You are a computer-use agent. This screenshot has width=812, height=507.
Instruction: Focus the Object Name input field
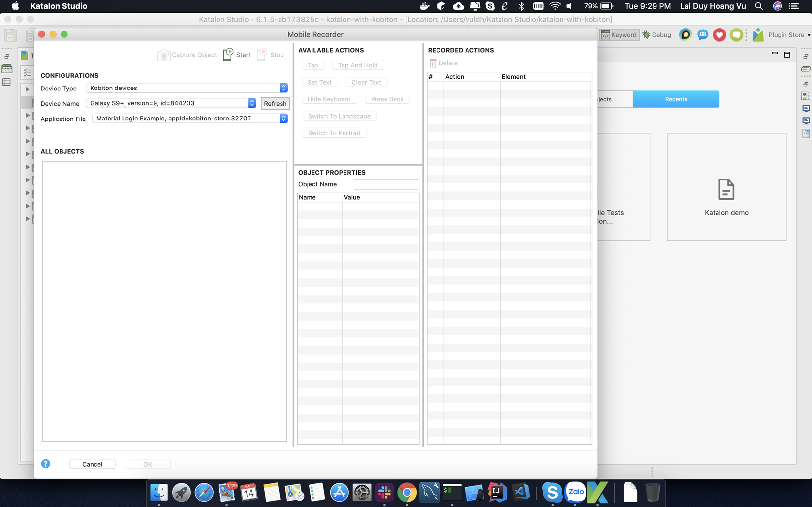point(386,184)
